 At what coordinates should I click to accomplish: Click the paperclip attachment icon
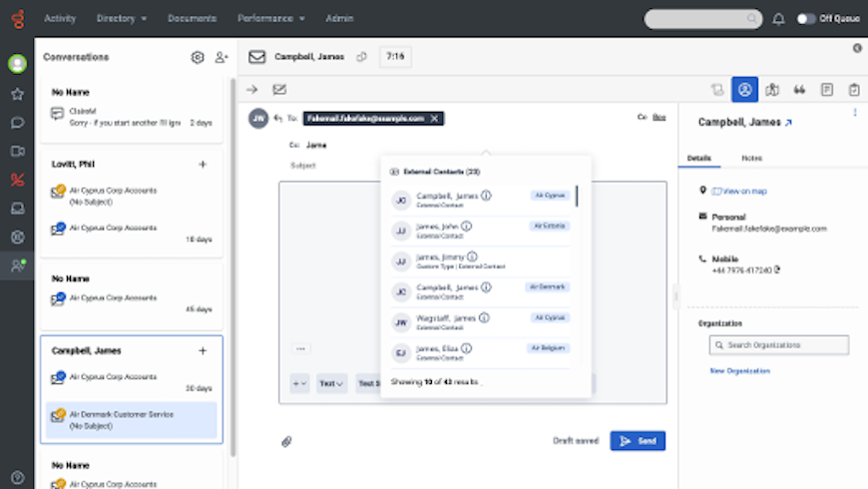tap(285, 441)
